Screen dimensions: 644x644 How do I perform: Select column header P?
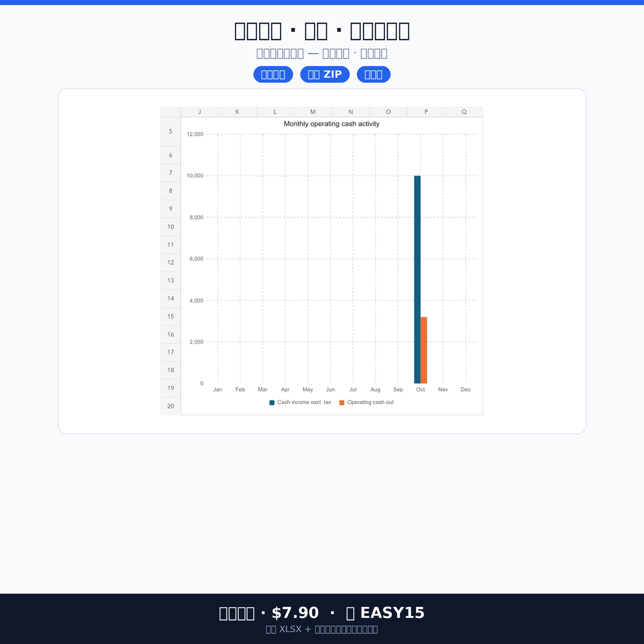tap(426, 112)
